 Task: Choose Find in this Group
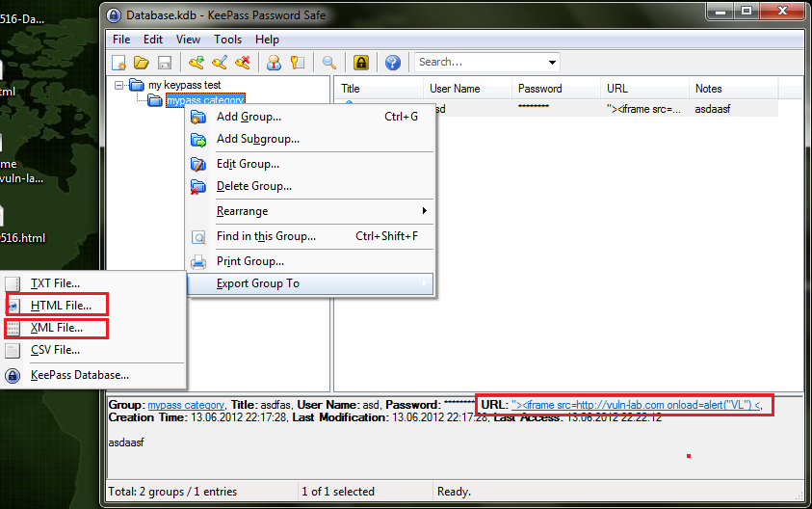(x=310, y=236)
